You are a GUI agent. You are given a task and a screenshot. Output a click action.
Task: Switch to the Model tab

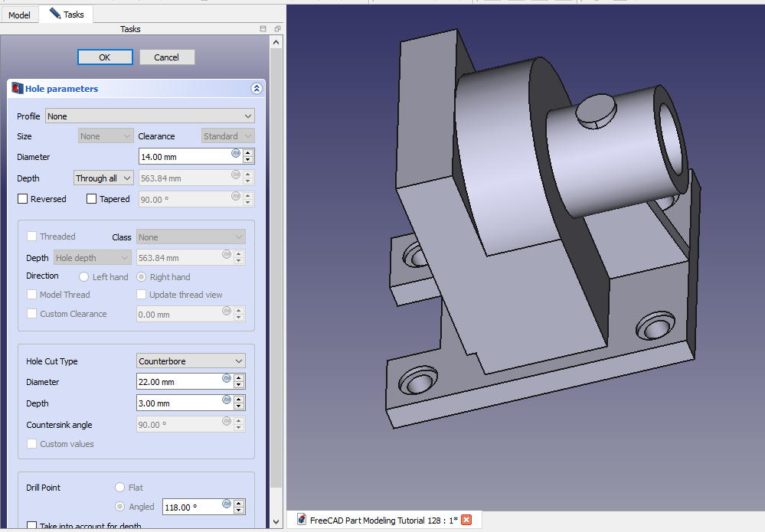[x=19, y=15]
